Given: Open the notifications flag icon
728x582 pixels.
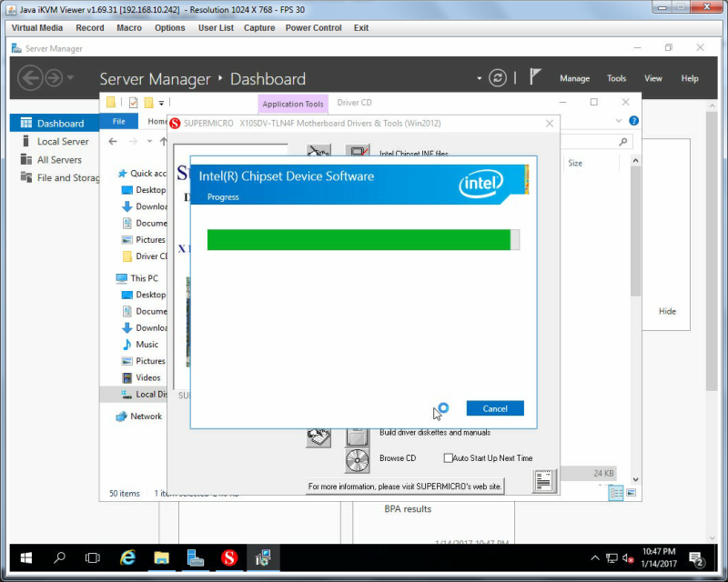Looking at the screenshot, I should pos(535,76).
